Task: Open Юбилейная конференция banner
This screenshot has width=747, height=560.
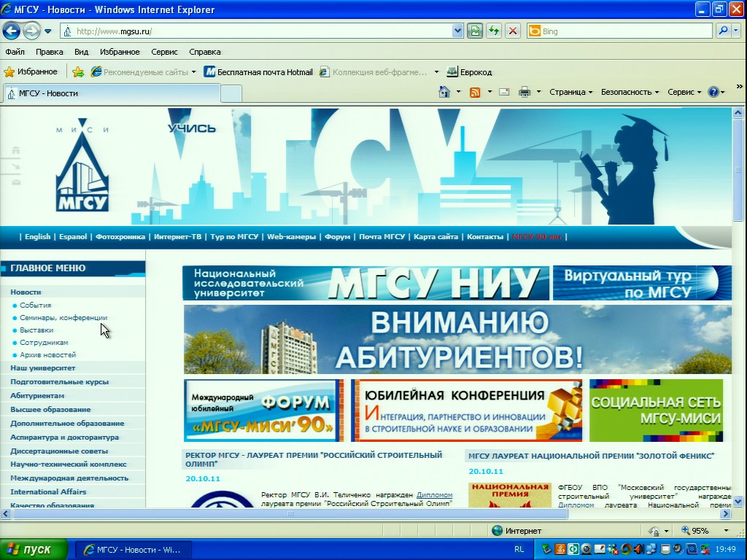Action: tap(466, 411)
